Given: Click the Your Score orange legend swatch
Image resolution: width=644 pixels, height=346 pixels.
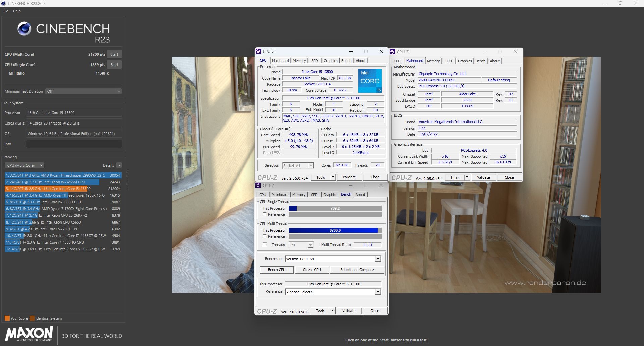Looking at the screenshot, I should 7,318.
